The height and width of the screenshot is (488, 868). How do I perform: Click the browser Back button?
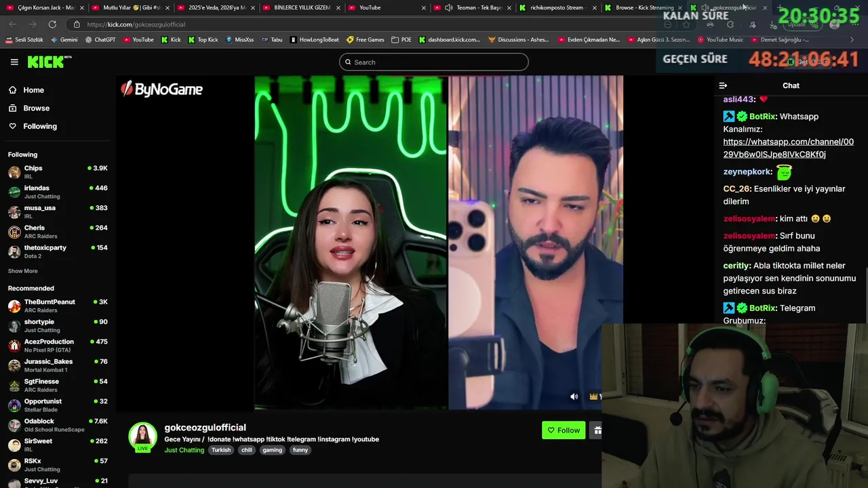[x=13, y=24]
